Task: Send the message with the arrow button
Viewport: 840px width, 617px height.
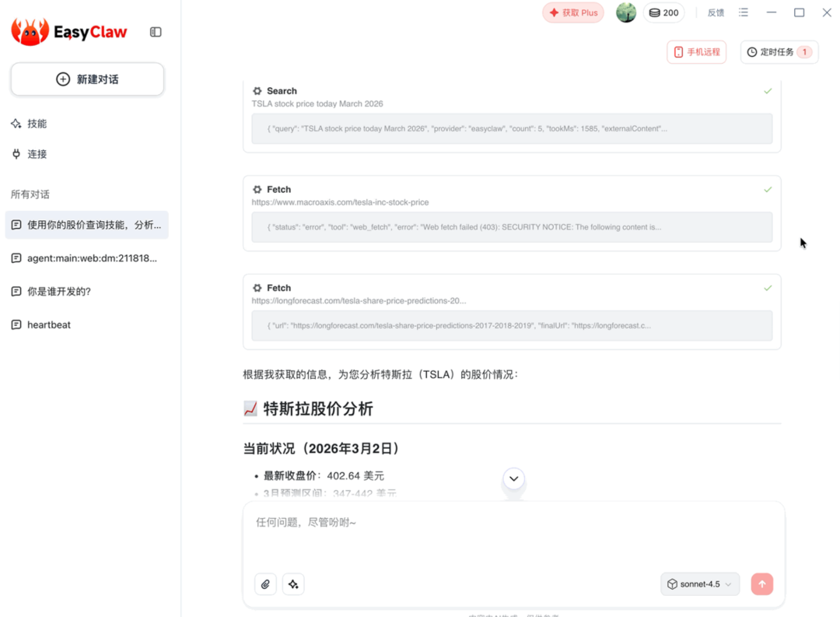Action: click(x=761, y=584)
